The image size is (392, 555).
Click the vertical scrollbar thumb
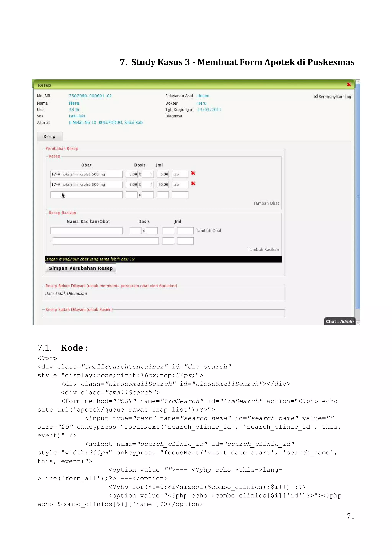tap(358, 196)
